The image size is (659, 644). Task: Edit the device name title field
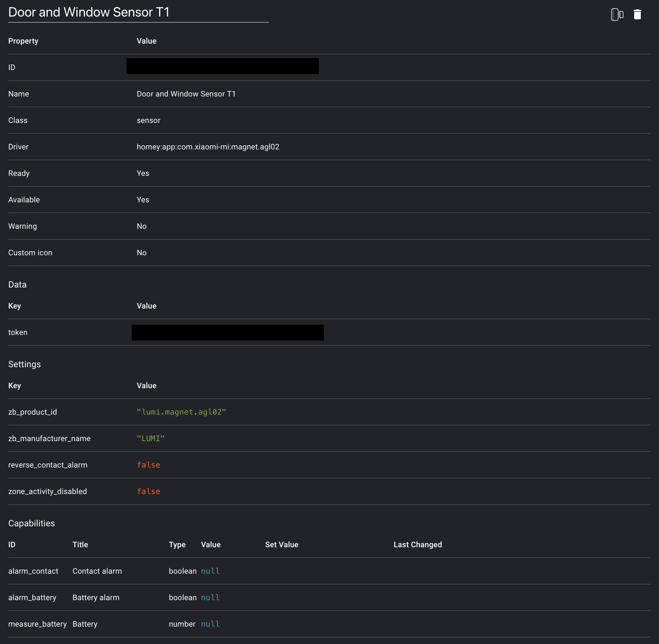pos(138,12)
